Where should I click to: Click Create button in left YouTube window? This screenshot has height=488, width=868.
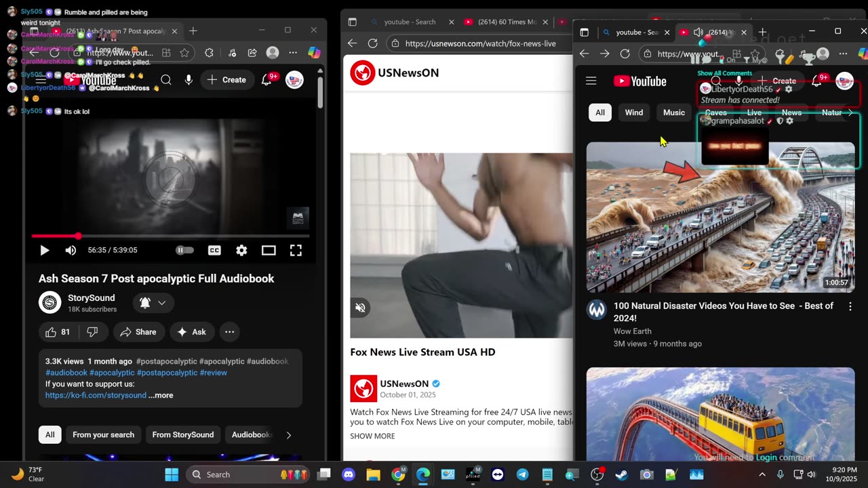(x=227, y=80)
